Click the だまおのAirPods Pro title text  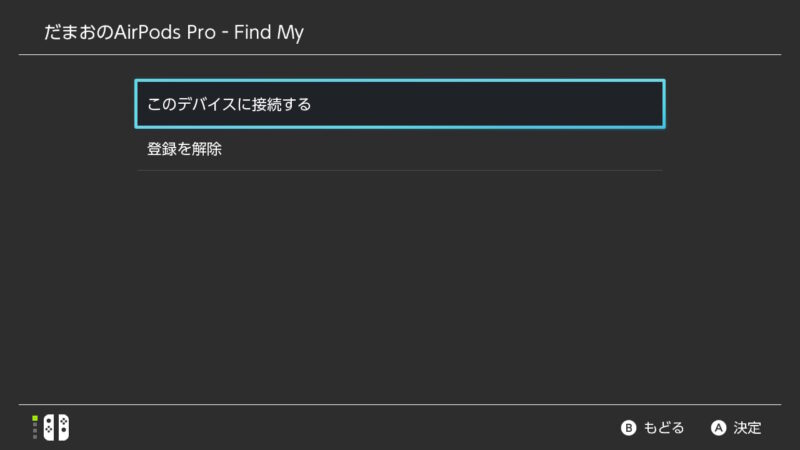point(130,32)
